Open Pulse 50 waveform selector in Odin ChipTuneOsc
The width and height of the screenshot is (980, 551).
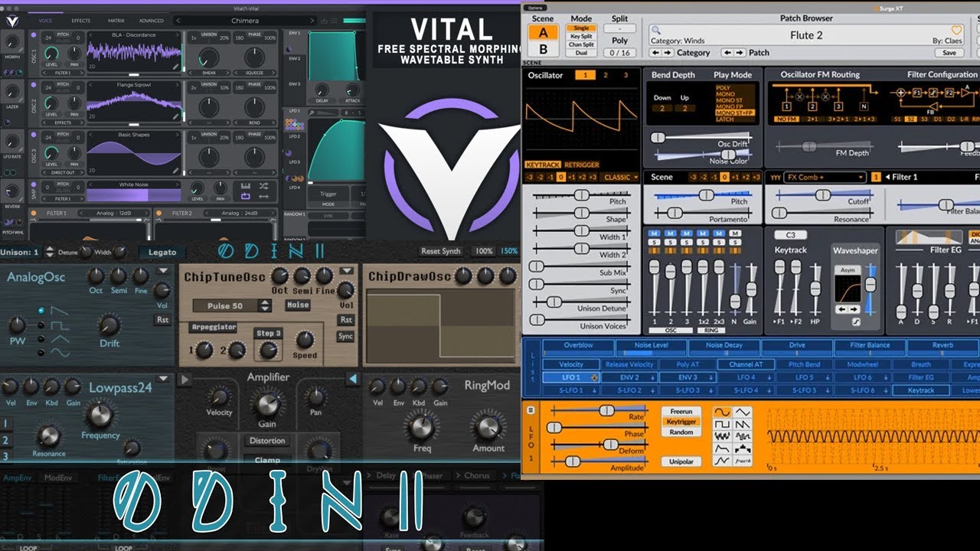(x=232, y=305)
